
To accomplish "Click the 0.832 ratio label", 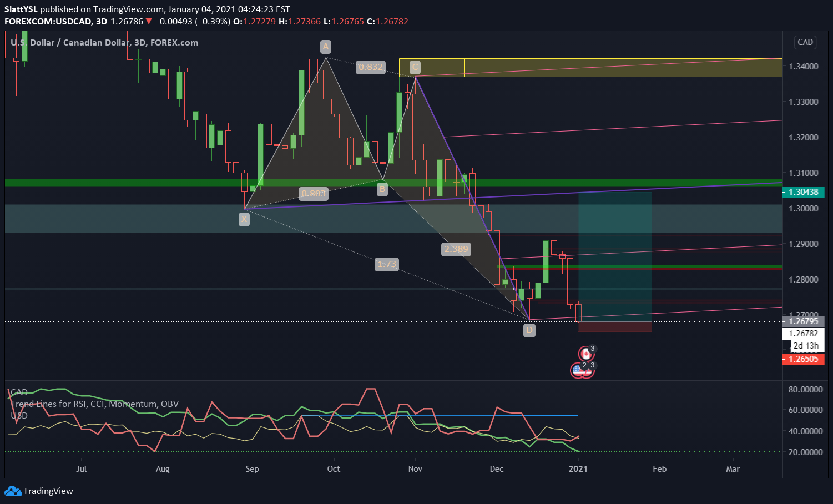I will coord(371,67).
